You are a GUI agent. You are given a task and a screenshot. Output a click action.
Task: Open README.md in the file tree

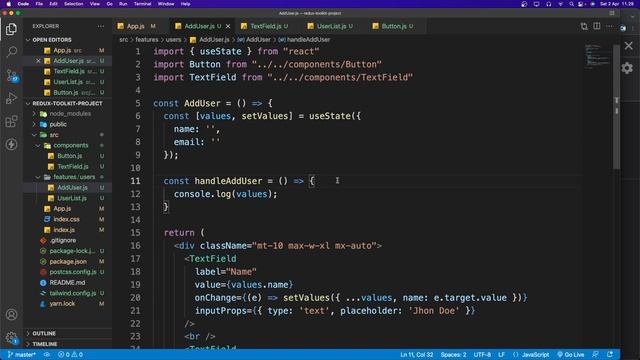pyautogui.click(x=67, y=282)
